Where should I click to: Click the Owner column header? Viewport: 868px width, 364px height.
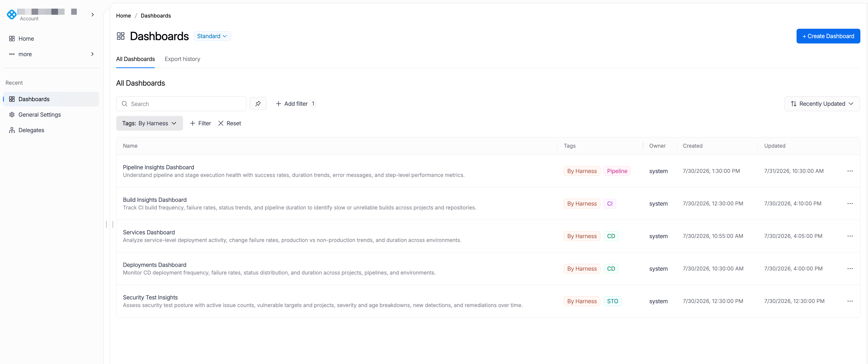pyautogui.click(x=657, y=146)
